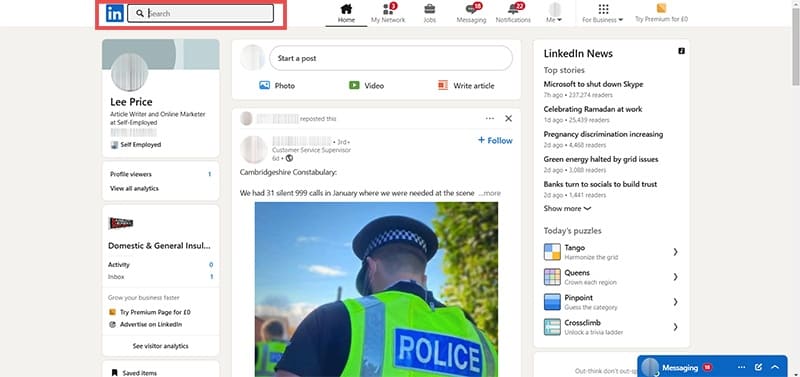Go to the Home tab
This screenshot has height=377, width=800.
click(346, 14)
